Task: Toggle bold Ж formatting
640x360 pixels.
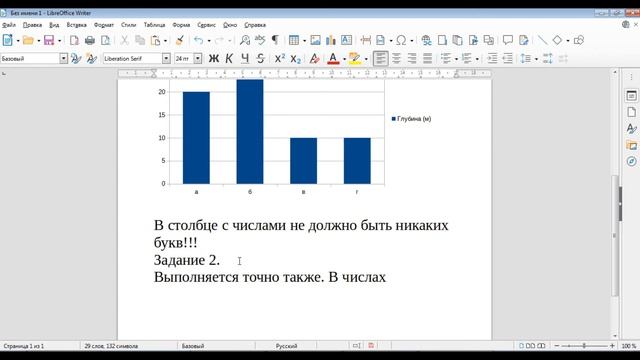Action: click(x=213, y=59)
